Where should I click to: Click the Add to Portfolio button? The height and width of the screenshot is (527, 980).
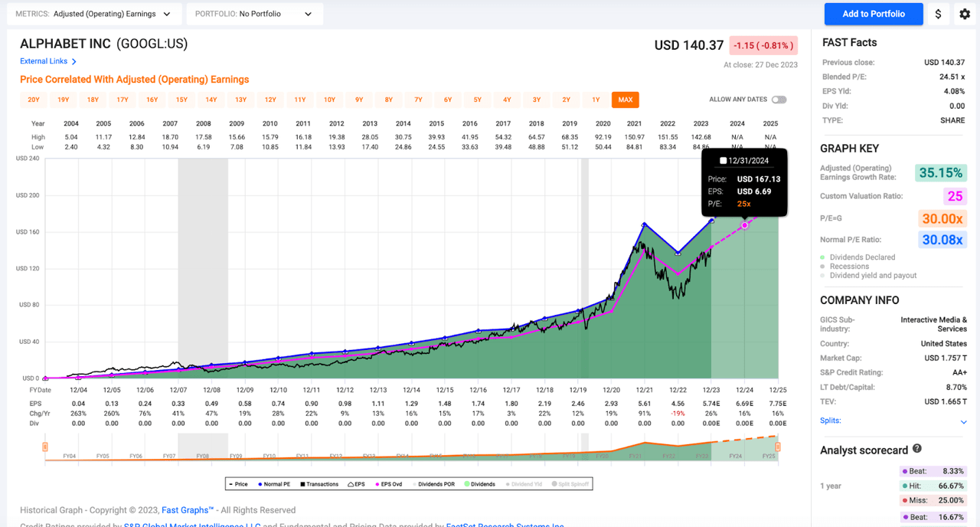coord(873,14)
